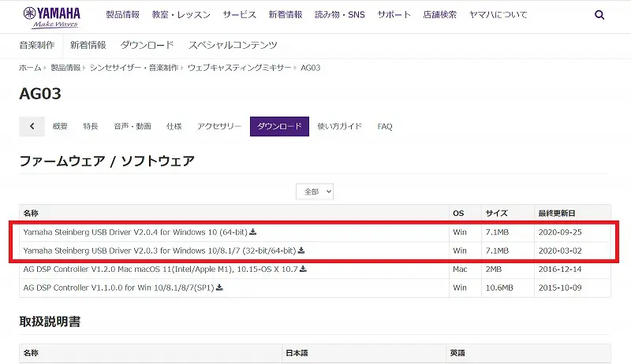Viewport: 631px width, 364px height.
Task: Open 新着情報 in top navigation bar
Action: [286, 15]
